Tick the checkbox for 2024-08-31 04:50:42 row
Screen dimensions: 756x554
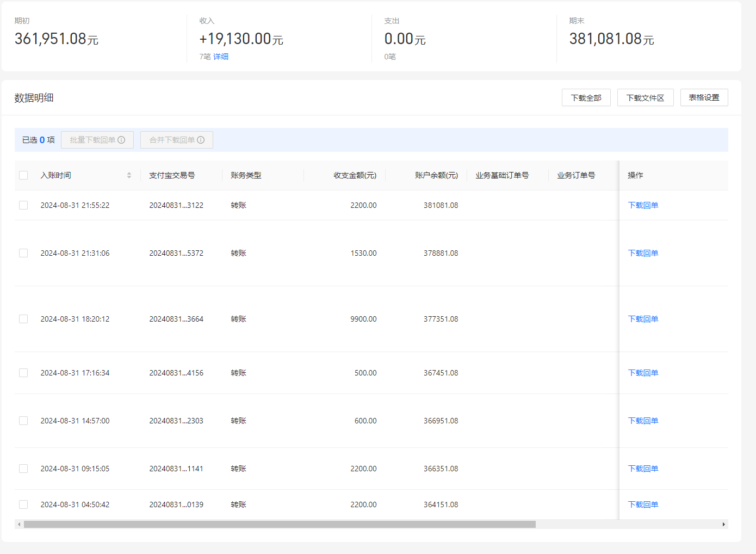[23, 504]
